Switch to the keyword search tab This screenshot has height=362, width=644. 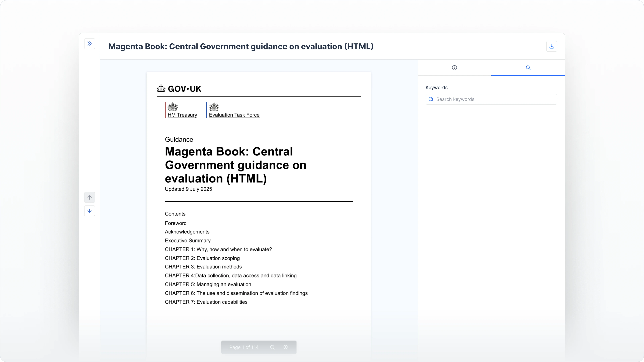click(x=528, y=68)
